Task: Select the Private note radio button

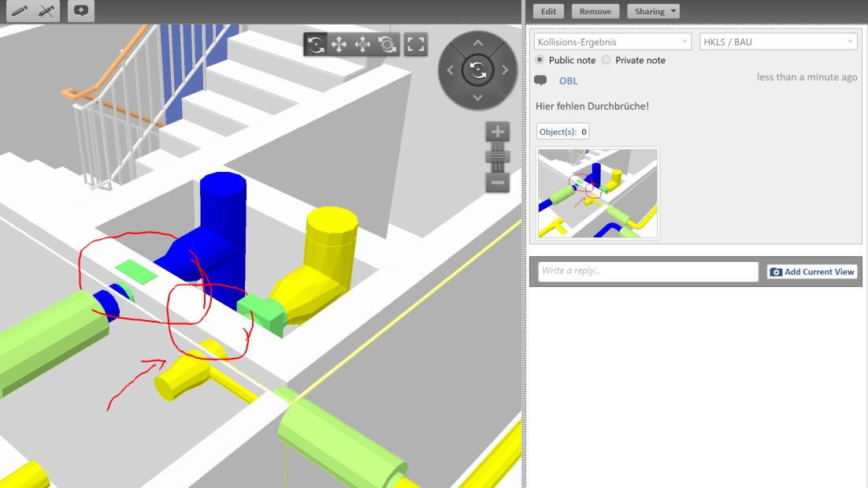Action: pyautogui.click(x=606, y=60)
